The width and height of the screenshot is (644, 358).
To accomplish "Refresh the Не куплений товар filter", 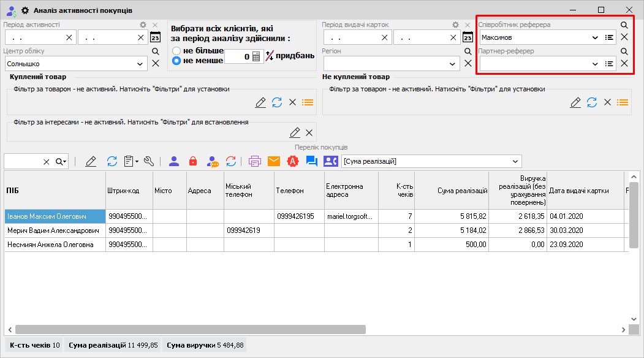I will pos(591,102).
